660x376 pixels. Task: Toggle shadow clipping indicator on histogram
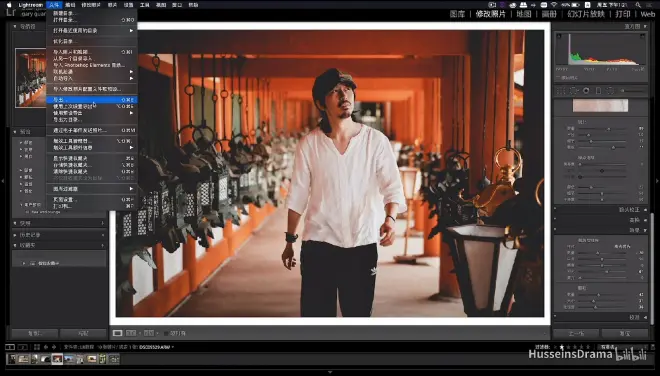[x=559, y=37]
